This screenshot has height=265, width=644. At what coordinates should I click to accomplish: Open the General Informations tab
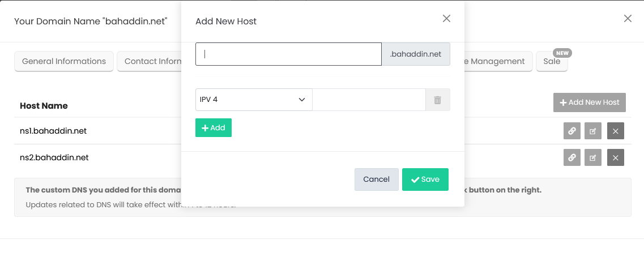[x=64, y=61]
